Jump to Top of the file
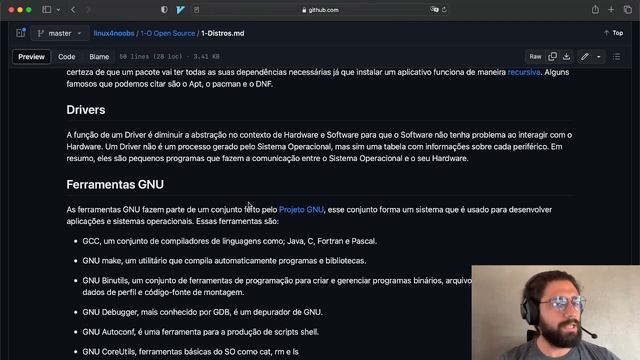 [x=613, y=33]
